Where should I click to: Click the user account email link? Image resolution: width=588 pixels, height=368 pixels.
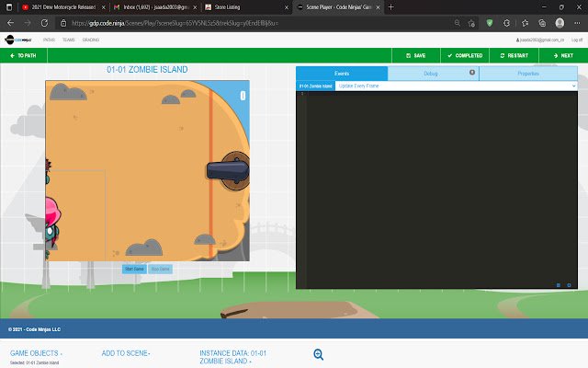pyautogui.click(x=540, y=40)
